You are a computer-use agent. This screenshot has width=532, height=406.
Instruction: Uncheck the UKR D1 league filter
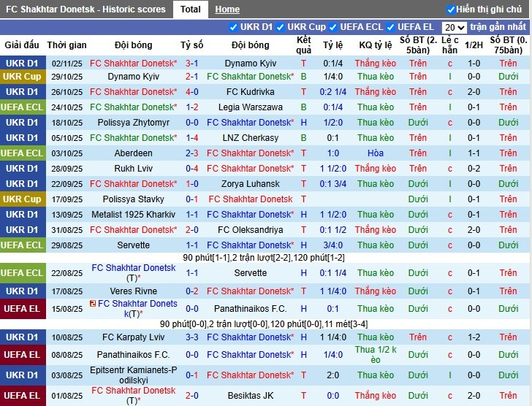point(233,27)
